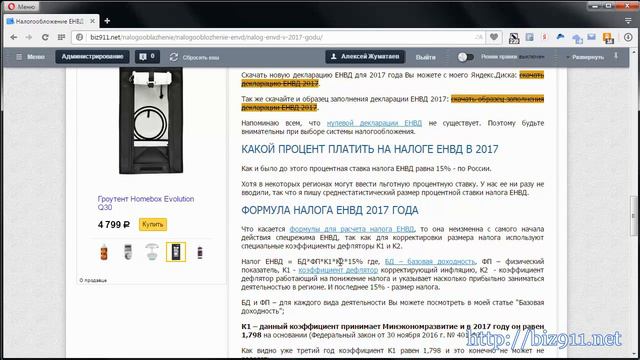Open the скачать образец заполнения декларации link

point(498,99)
